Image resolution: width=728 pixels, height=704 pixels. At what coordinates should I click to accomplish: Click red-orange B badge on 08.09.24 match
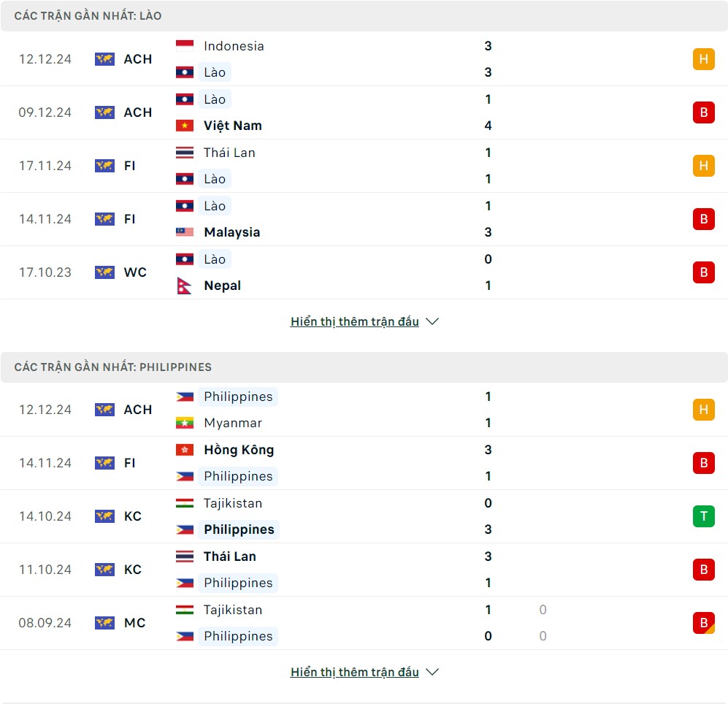pos(703,623)
